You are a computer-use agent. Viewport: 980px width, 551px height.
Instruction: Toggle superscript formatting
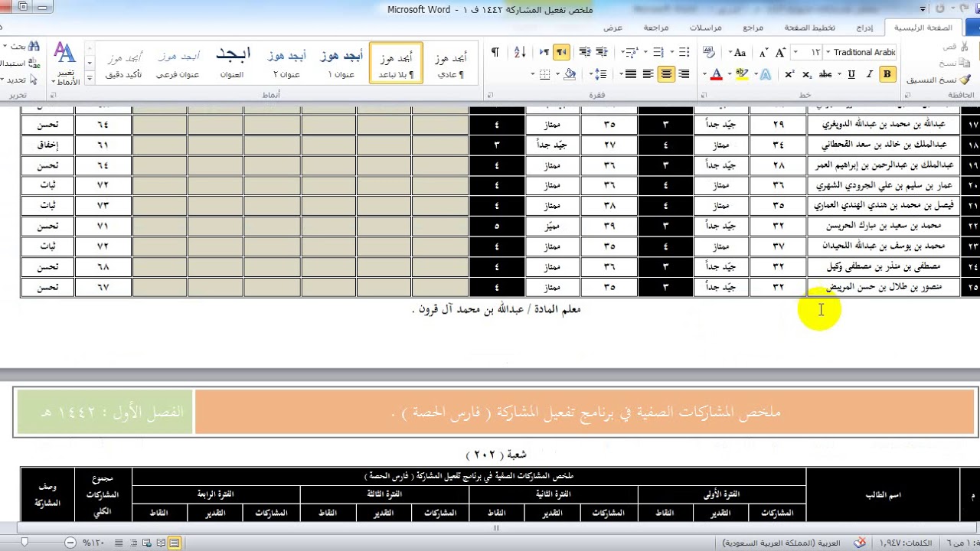coord(789,74)
